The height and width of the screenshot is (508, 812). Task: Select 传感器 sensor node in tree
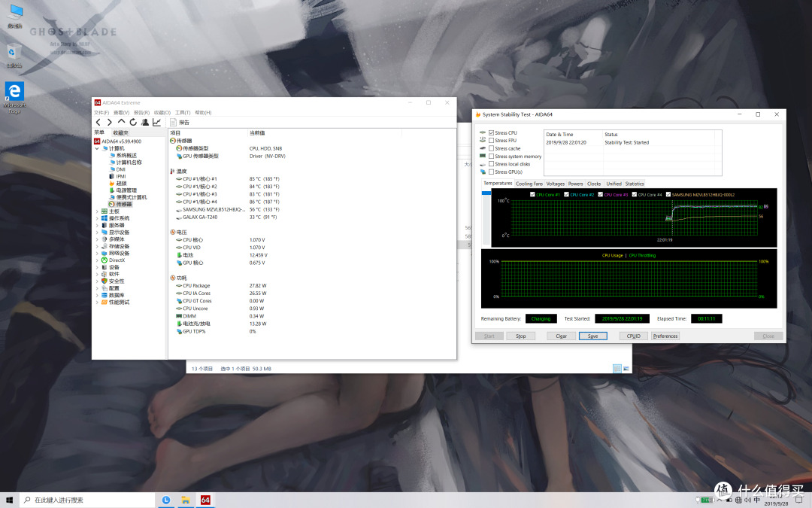[x=120, y=204]
